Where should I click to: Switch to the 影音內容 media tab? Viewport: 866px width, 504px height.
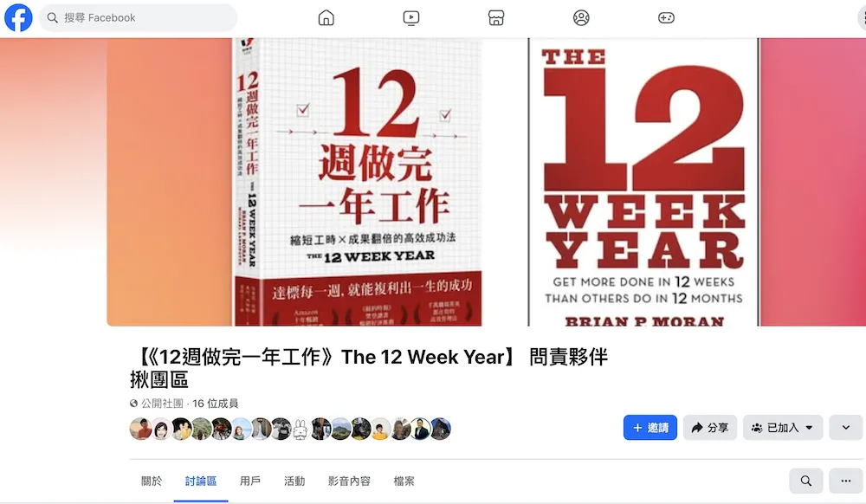pyautogui.click(x=349, y=481)
